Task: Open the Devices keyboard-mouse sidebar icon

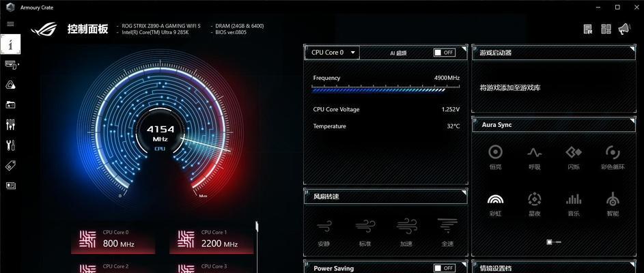Action: pyautogui.click(x=11, y=64)
